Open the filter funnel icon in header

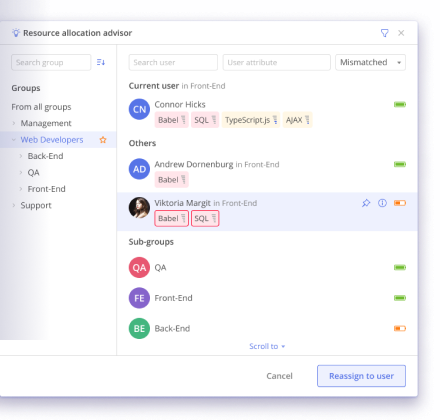pos(384,33)
